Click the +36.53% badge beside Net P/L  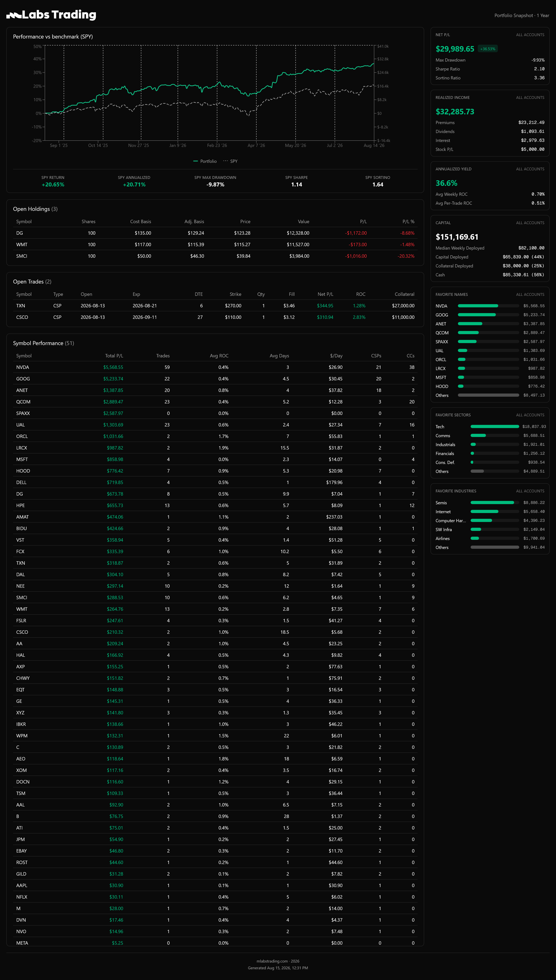point(488,49)
